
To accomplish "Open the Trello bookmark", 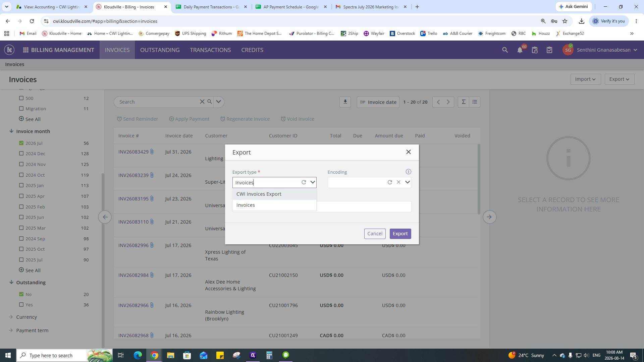I will (429, 34).
